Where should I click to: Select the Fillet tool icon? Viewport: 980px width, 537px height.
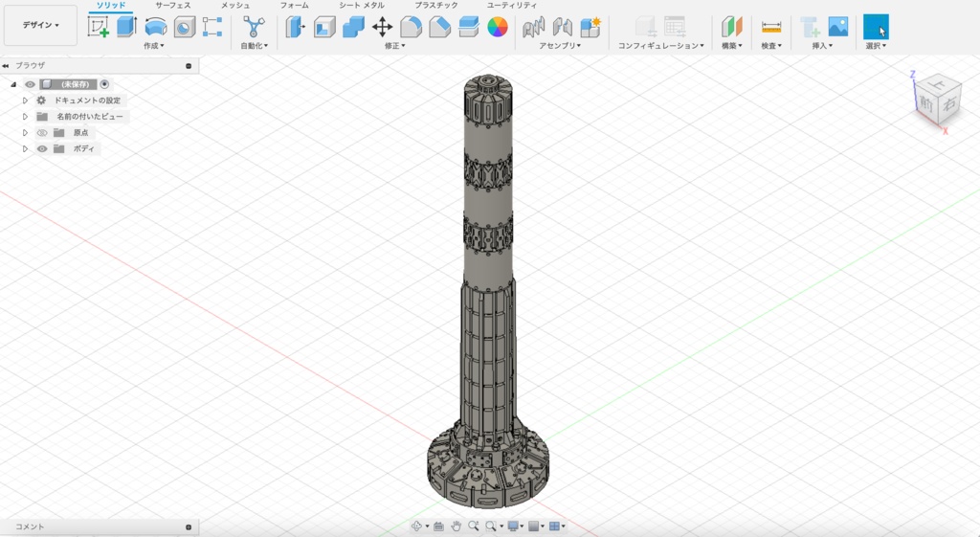(x=411, y=27)
